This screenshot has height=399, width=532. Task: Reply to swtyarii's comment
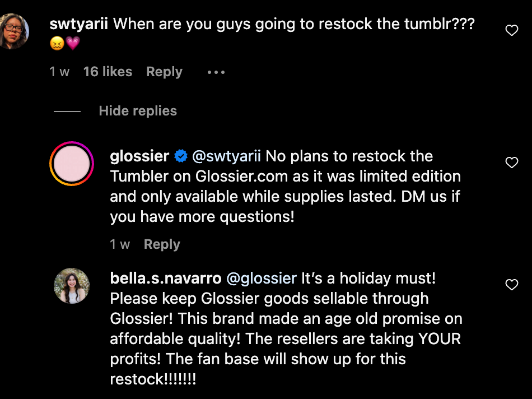[x=164, y=72]
